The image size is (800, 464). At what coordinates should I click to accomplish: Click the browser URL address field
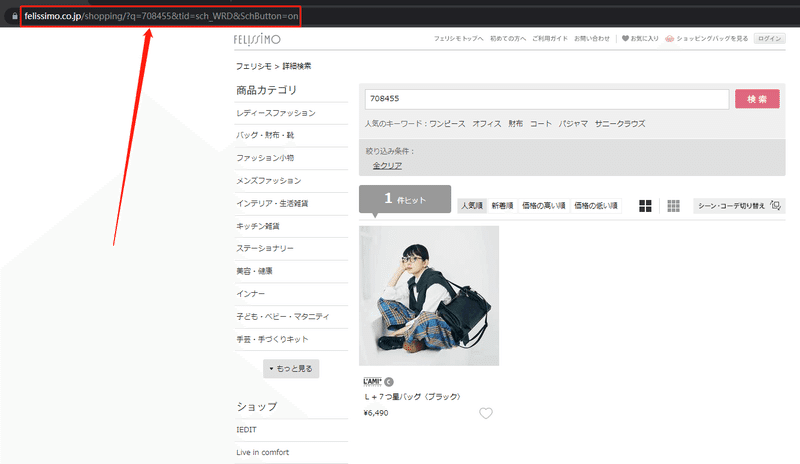point(161,16)
